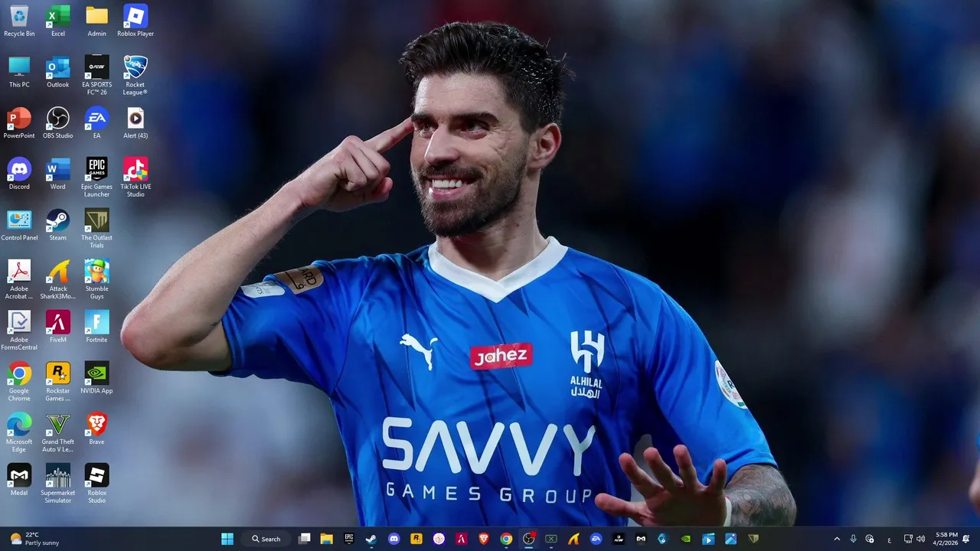The height and width of the screenshot is (551, 980).
Task: Open Xbox Game Bar from taskbar
Action: [550, 539]
